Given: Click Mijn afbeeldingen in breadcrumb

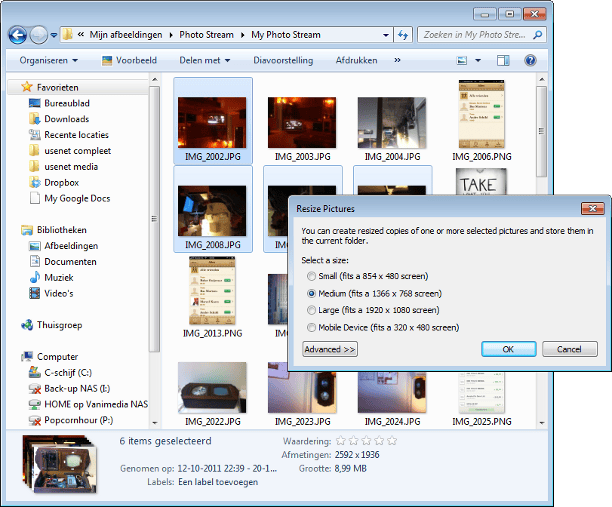Looking at the screenshot, I should pyautogui.click(x=126, y=35).
